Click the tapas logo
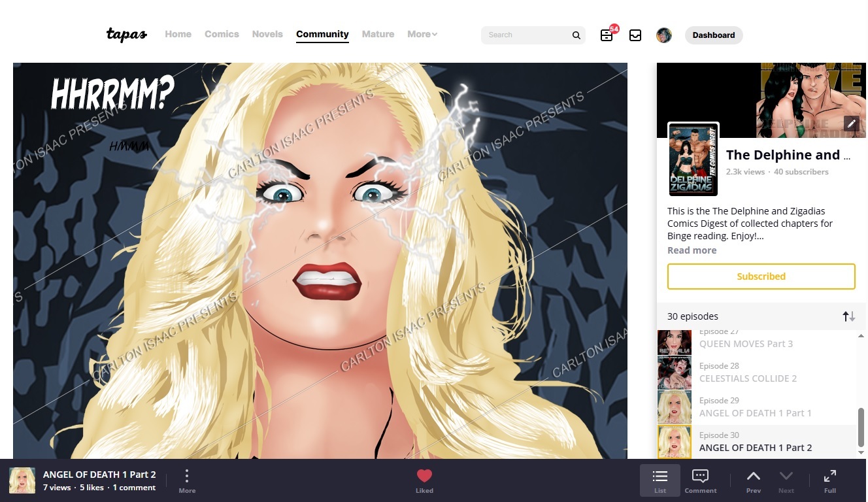Screen dimensions: 868x502 point(127,35)
